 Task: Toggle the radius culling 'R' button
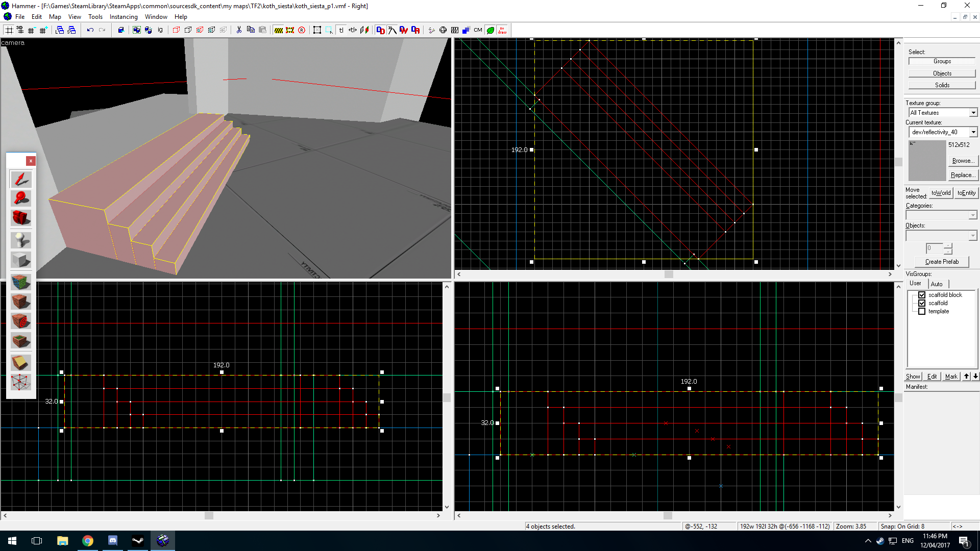click(302, 30)
